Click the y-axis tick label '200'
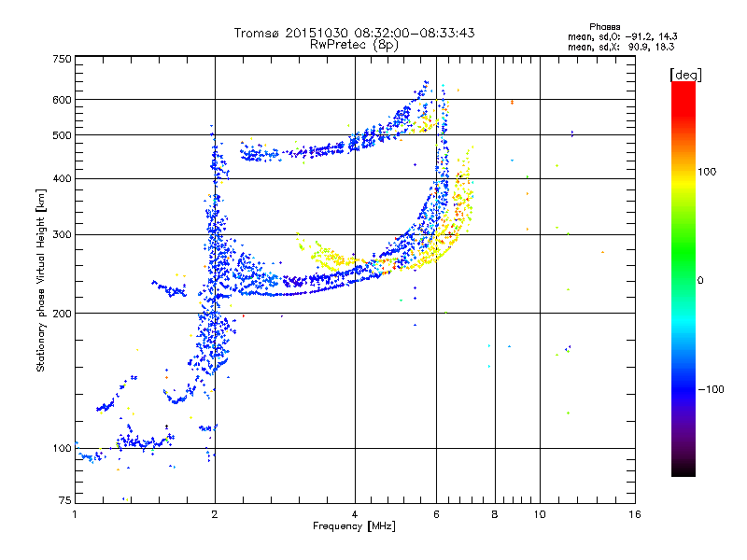The height and width of the screenshot is (560, 747). click(62, 314)
